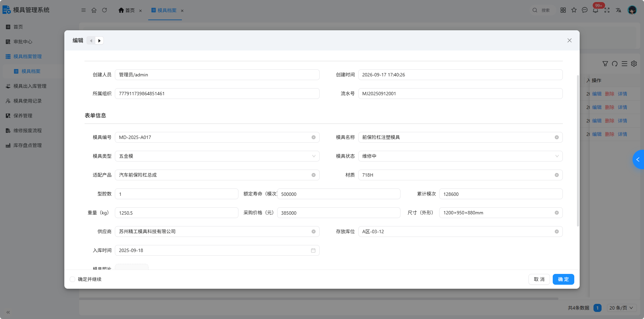Image resolution: width=644 pixels, height=319 pixels.
Task: Check the 确定并继续 checkbox
Action: point(72,279)
